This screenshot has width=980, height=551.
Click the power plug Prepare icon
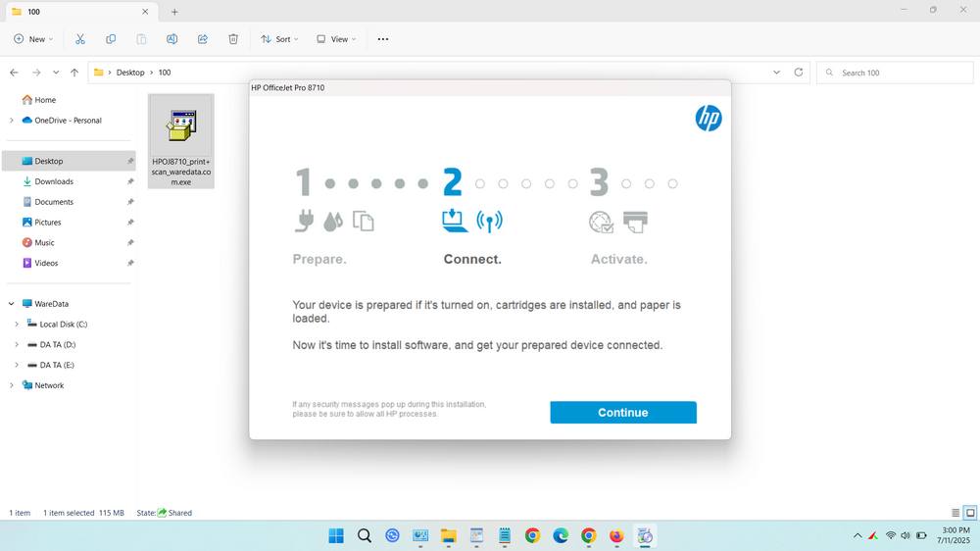coord(305,221)
